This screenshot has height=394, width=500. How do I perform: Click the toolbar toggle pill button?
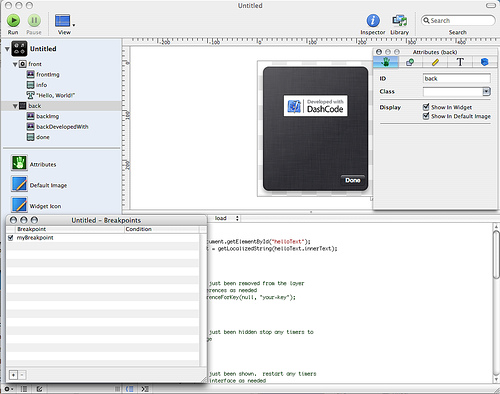coord(491,6)
